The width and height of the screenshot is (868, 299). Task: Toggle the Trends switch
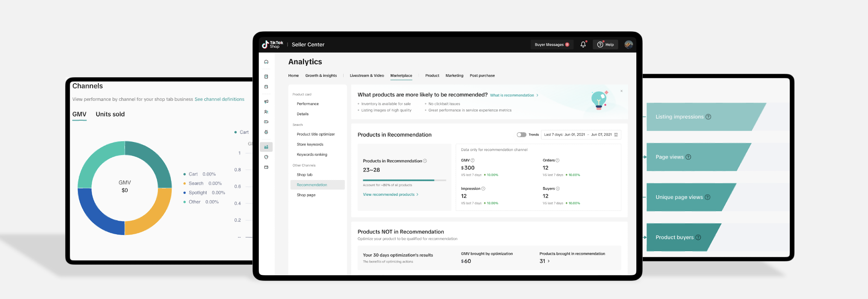pos(521,135)
